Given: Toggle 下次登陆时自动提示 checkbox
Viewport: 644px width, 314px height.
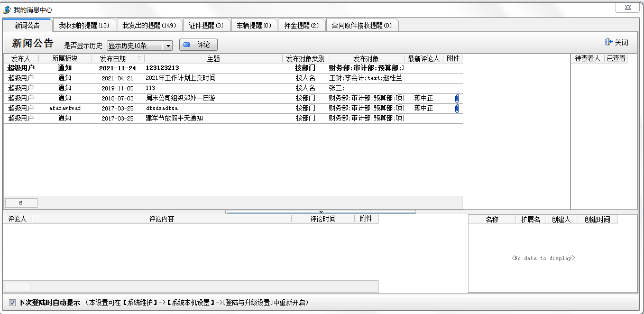Looking at the screenshot, I should tap(12, 303).
